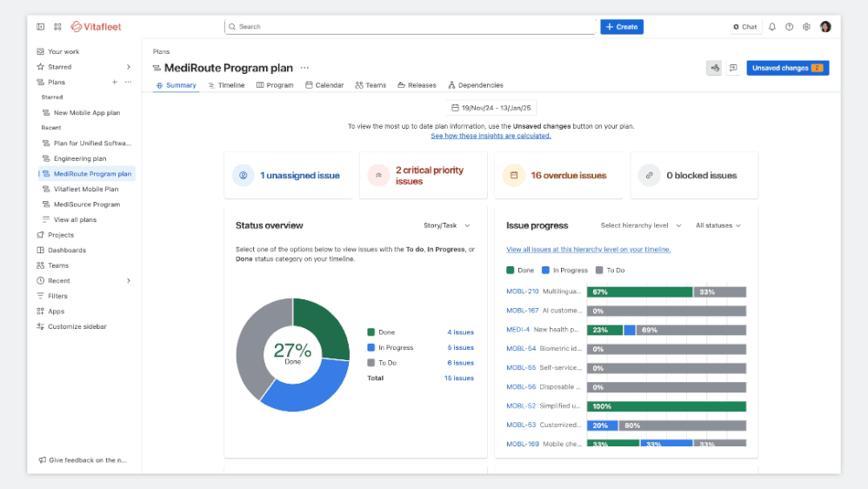Click the feedback icon beside Unsaved changes

coord(733,68)
